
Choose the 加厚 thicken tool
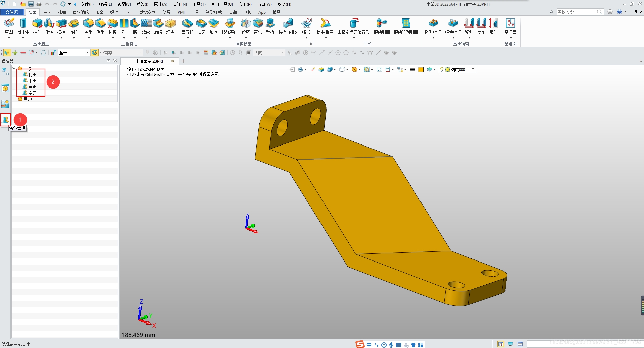point(213,26)
